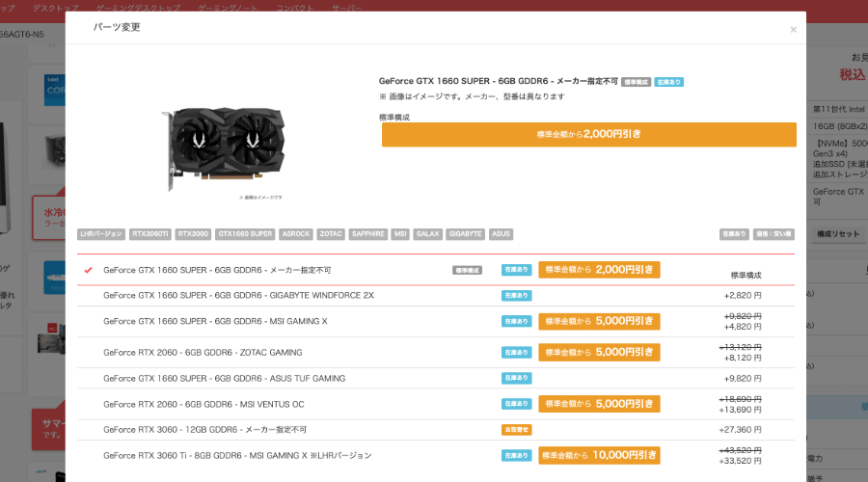This screenshot has width=868, height=482.
Task: Click the 標準構成 badge in the selected row
Action: (x=467, y=271)
